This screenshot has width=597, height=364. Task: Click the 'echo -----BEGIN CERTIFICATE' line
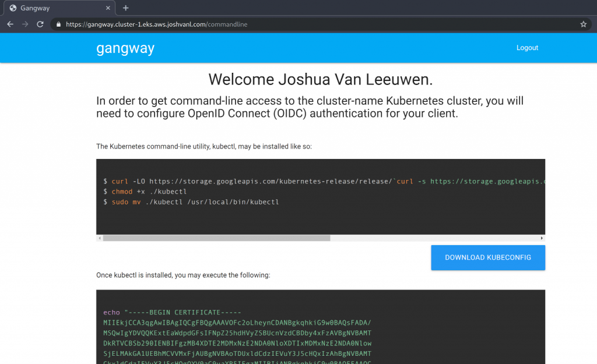172,312
